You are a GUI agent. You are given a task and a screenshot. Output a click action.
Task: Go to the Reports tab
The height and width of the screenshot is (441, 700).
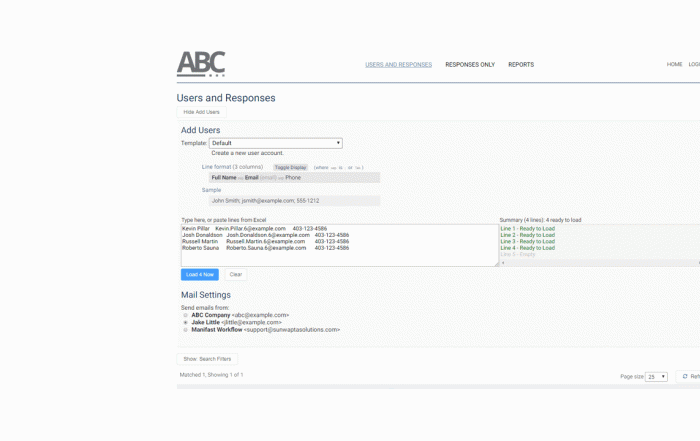pos(521,65)
